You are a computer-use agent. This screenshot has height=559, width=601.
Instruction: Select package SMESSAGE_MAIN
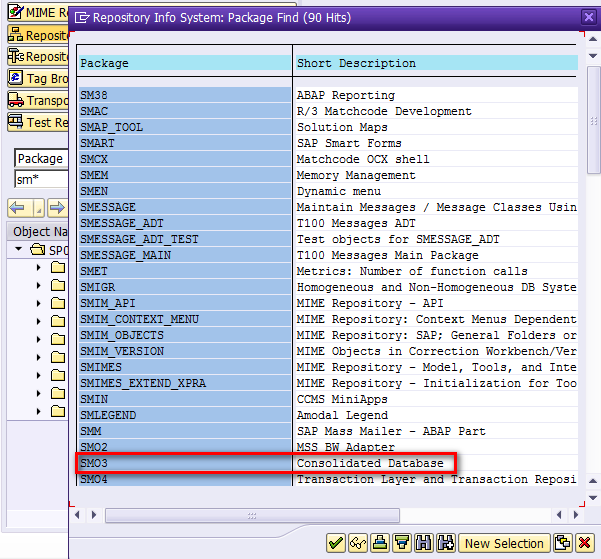pyautogui.click(x=185, y=255)
